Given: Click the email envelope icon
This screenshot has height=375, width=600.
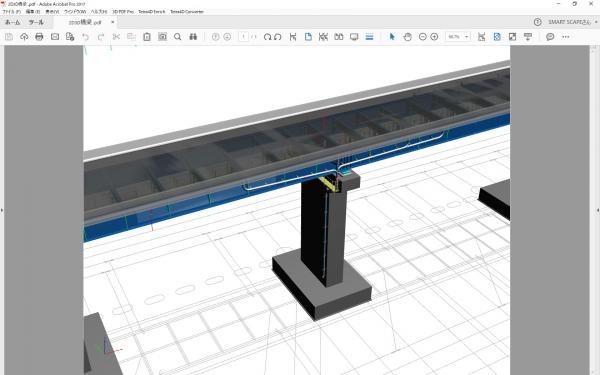Looking at the screenshot, I should coord(55,37).
